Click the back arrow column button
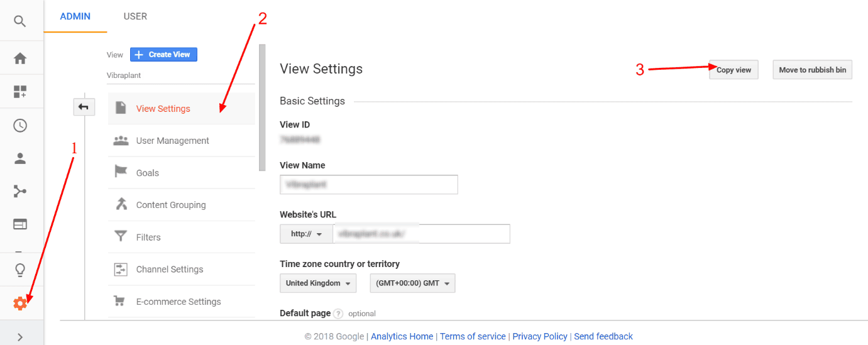 point(84,107)
